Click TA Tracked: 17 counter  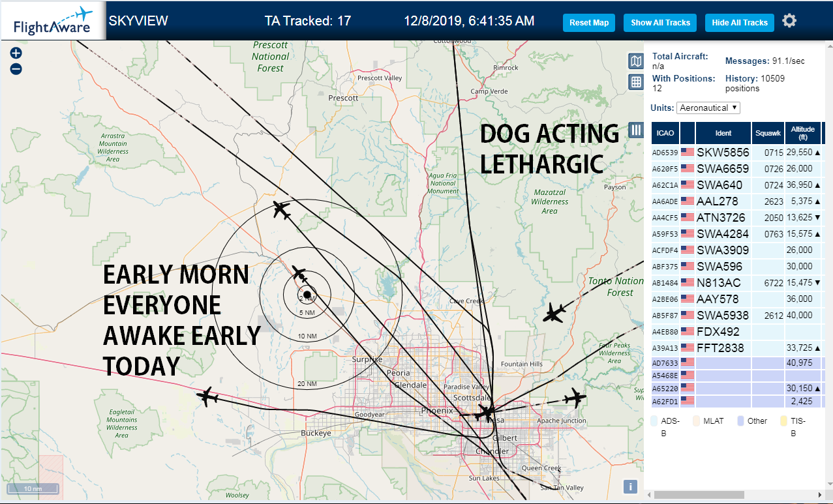coord(308,21)
